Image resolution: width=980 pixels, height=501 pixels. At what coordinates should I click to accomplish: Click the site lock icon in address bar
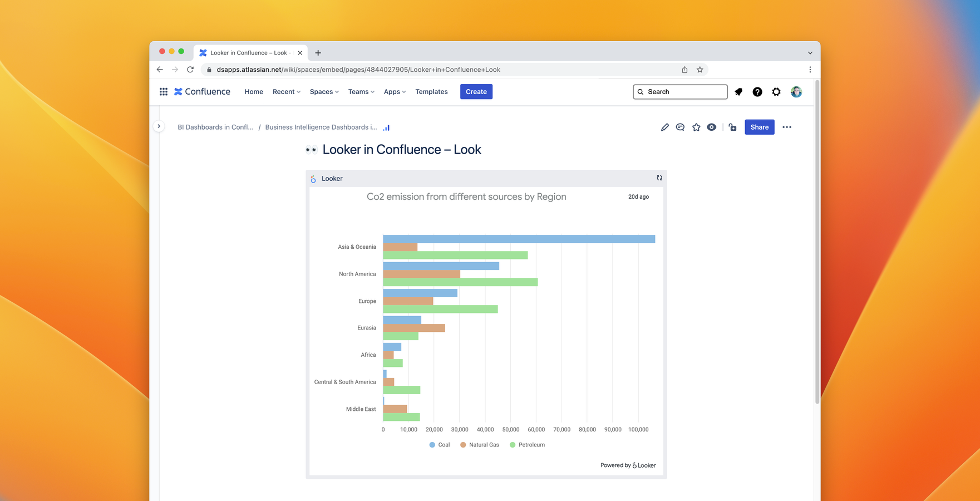pyautogui.click(x=209, y=70)
